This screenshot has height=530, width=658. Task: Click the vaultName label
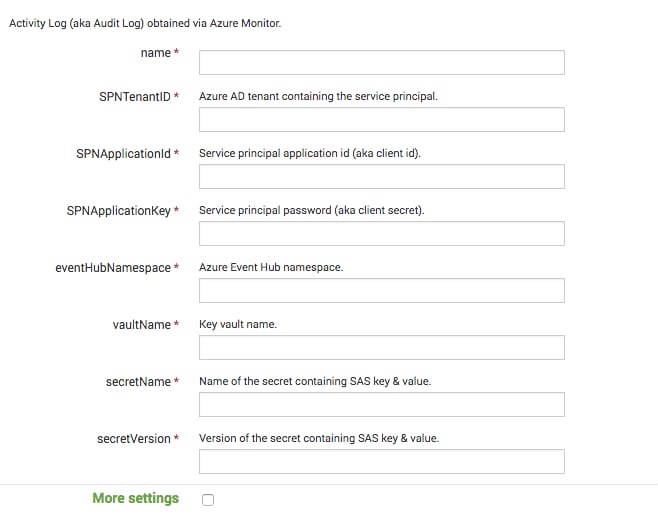coord(141,325)
